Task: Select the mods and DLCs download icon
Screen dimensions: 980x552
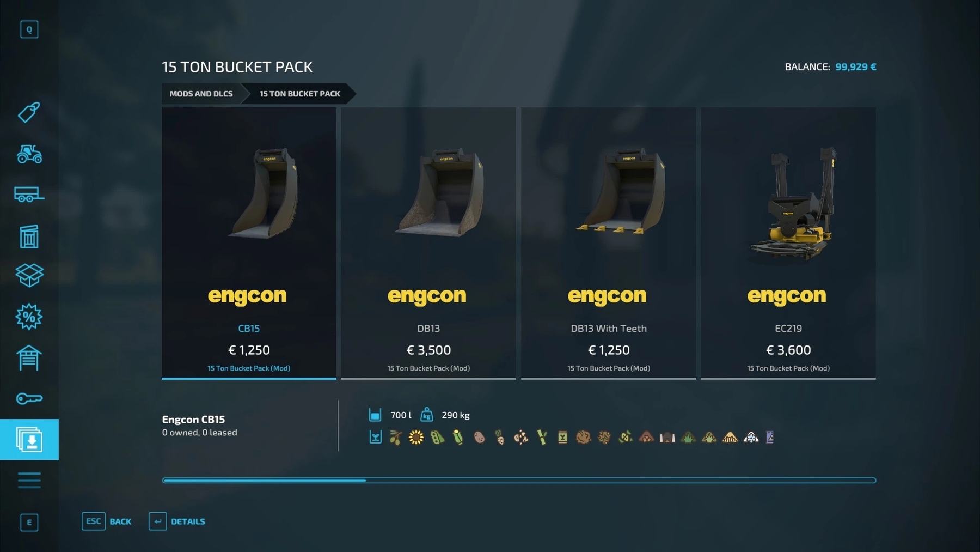Action: (29, 440)
